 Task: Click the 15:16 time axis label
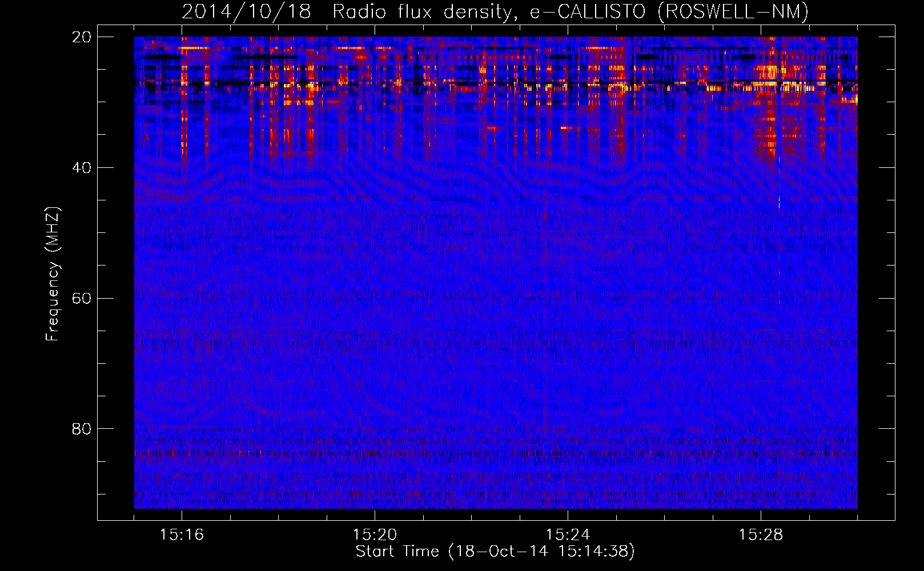182,534
